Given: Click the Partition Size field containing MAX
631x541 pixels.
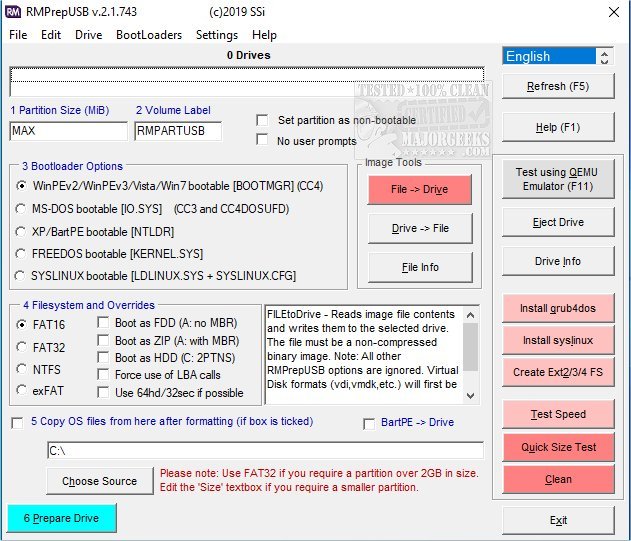Looking at the screenshot, I should tap(68, 131).
